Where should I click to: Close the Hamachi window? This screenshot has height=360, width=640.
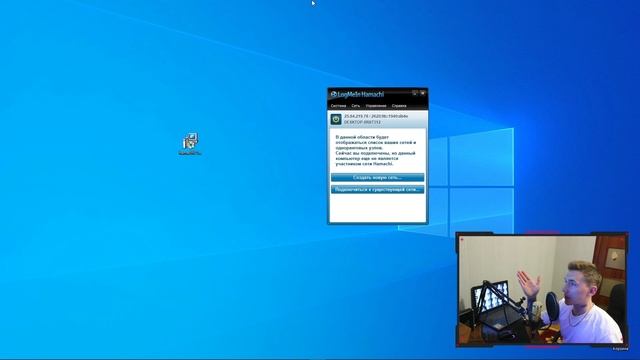click(423, 93)
